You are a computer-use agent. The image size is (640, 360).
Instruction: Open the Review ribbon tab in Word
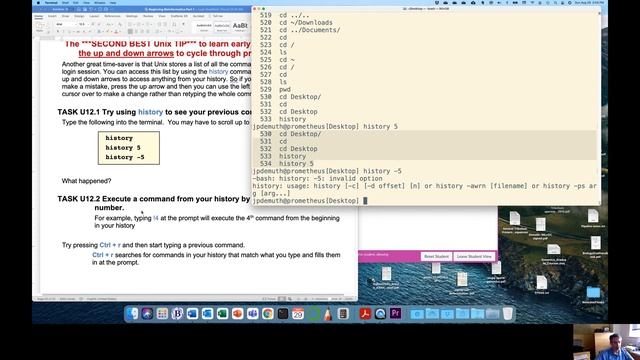[x=148, y=16]
